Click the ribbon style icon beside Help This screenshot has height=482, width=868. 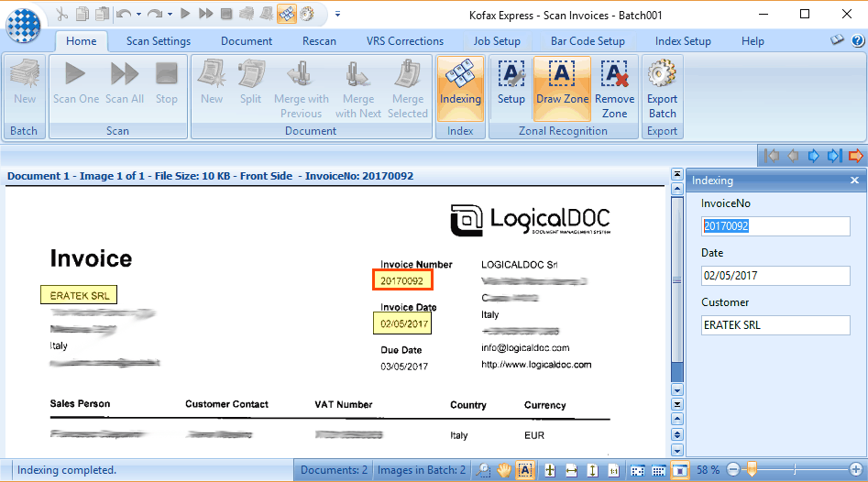click(837, 39)
